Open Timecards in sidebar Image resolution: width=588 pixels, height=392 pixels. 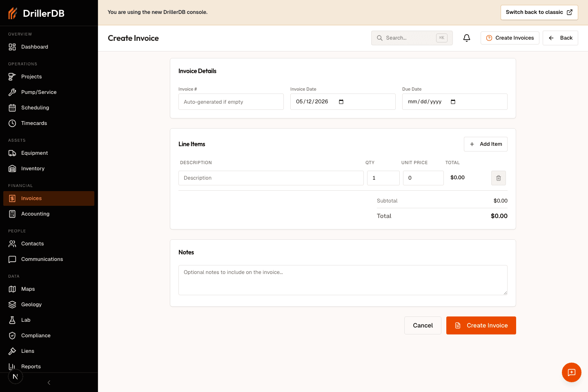(x=49, y=123)
